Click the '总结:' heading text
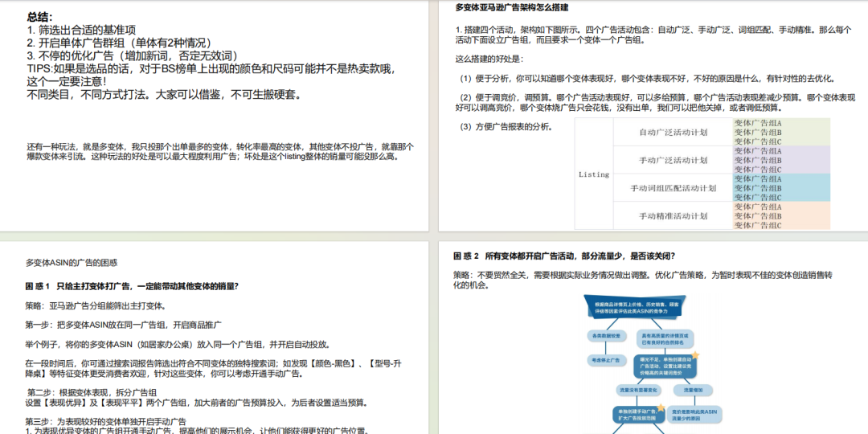This screenshot has width=868, height=434. (40, 17)
